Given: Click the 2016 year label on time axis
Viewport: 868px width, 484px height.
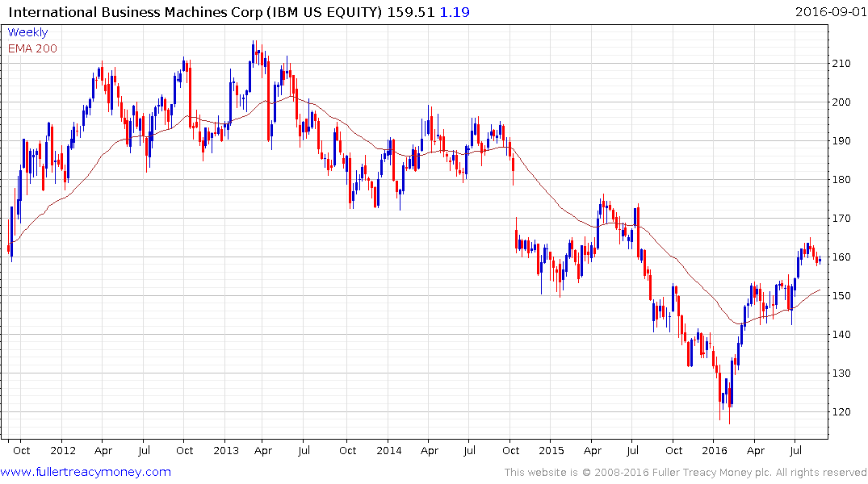Looking at the screenshot, I should coord(714,450).
